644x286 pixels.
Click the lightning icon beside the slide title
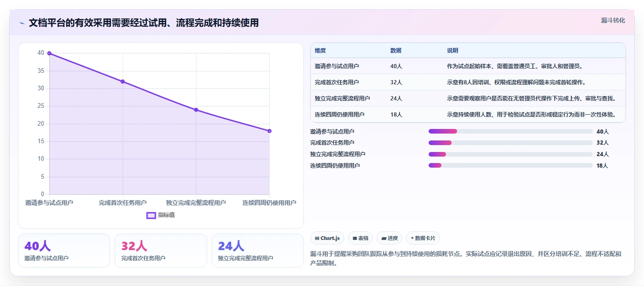click(x=22, y=23)
